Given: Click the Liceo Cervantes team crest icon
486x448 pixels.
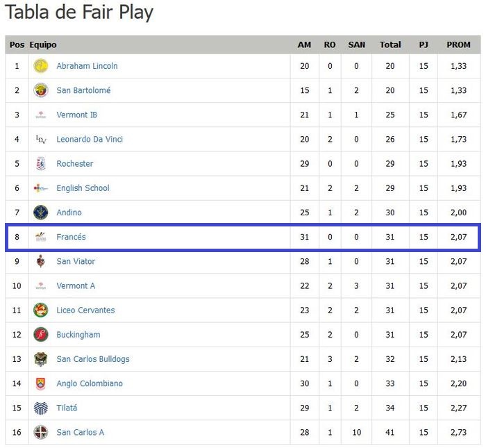Looking at the screenshot, I should tap(40, 310).
